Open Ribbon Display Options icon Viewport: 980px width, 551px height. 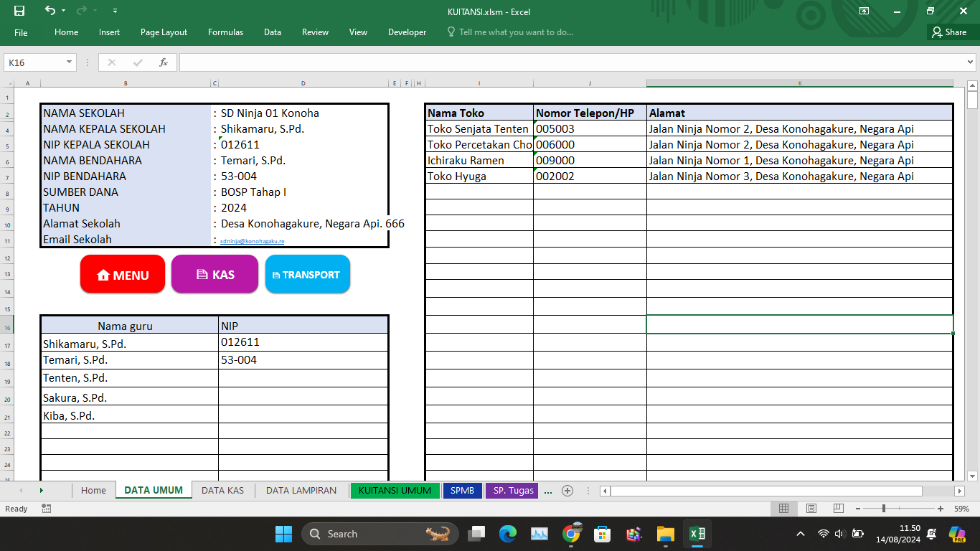click(864, 11)
